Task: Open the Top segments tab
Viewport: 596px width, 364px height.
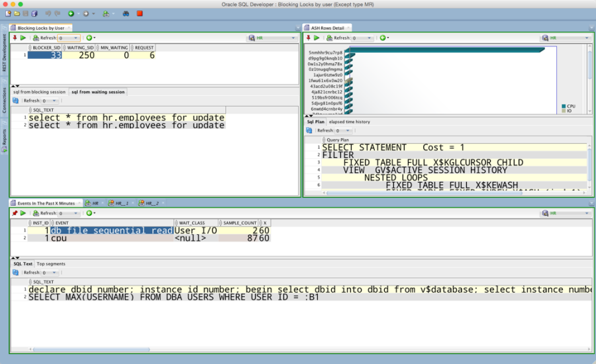Action: (51, 264)
